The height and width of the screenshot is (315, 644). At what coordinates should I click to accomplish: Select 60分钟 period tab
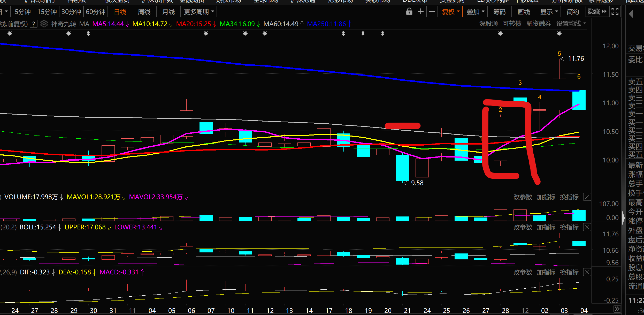[x=95, y=12]
